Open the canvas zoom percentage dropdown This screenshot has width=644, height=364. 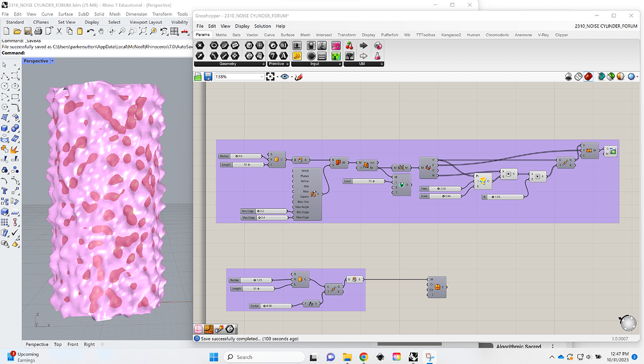pyautogui.click(x=261, y=77)
